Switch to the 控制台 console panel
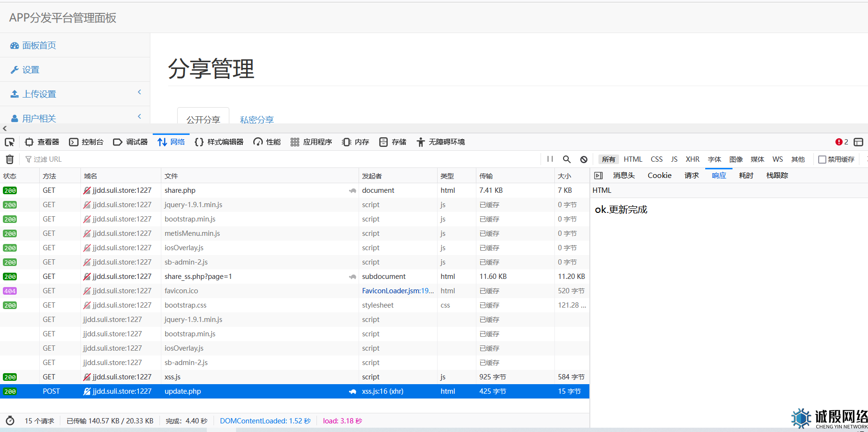 [x=86, y=142]
